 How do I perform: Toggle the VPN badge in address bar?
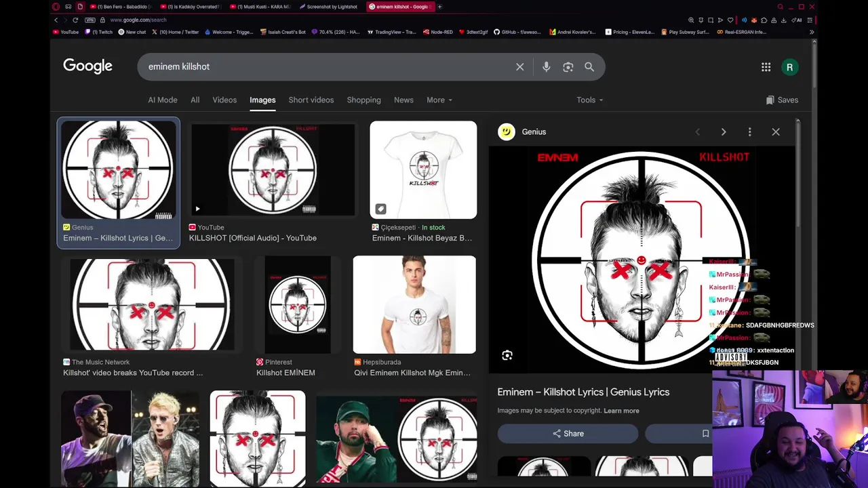click(x=91, y=20)
